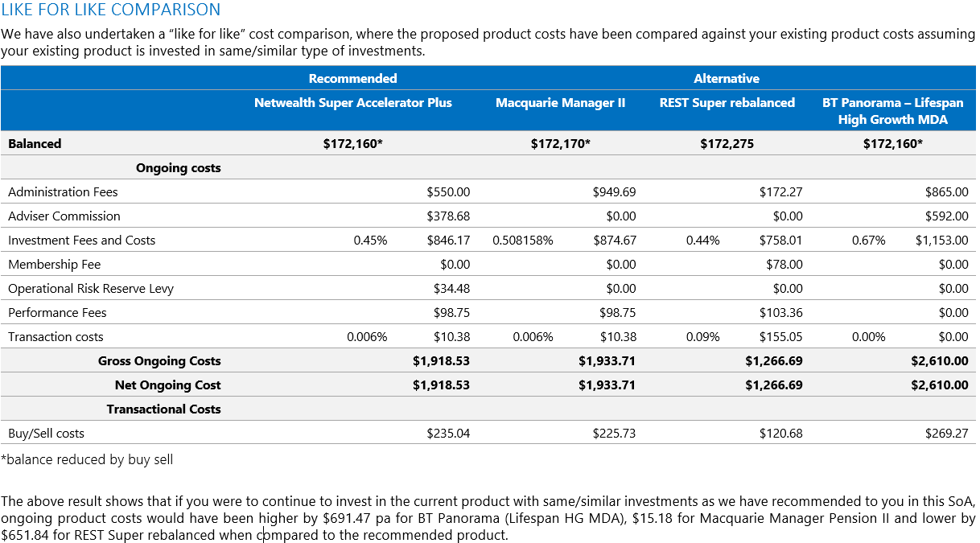Select the $78.00 membership fee value
This screenshot has height=543, width=980.
[784, 265]
